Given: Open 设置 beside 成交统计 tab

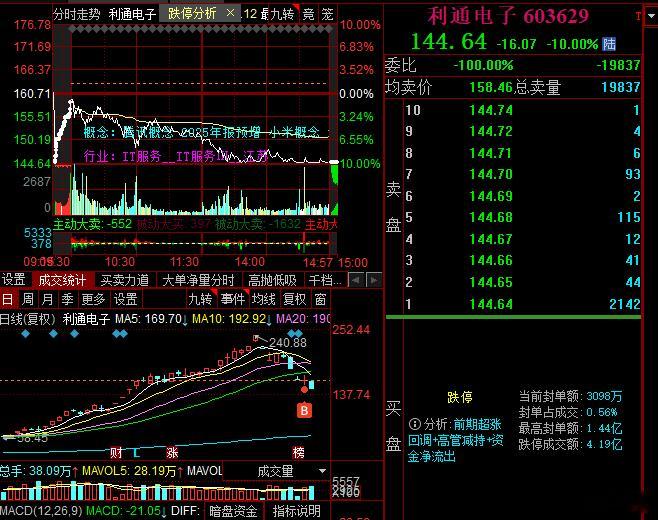Looking at the screenshot, I should (13, 280).
